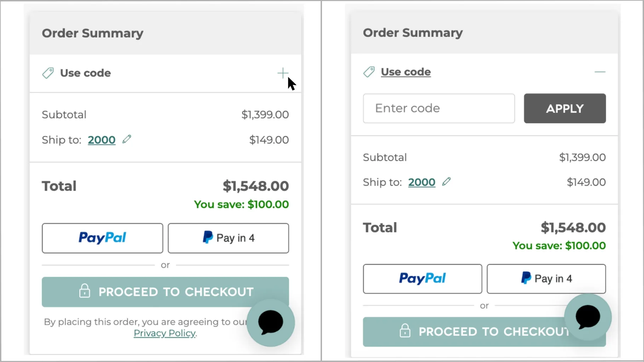644x362 pixels.
Task: Switch to the Order Summary header on the right
Action: (413, 33)
